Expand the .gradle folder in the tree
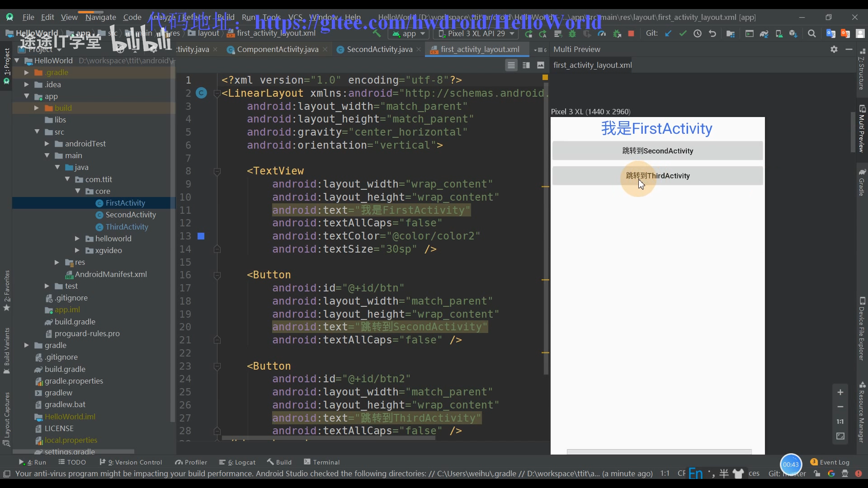 coord(26,72)
